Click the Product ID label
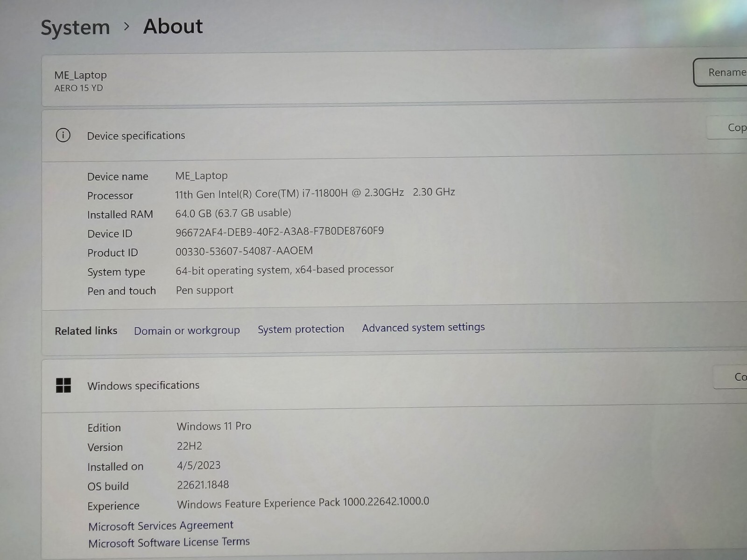The width and height of the screenshot is (747, 560). tap(113, 253)
